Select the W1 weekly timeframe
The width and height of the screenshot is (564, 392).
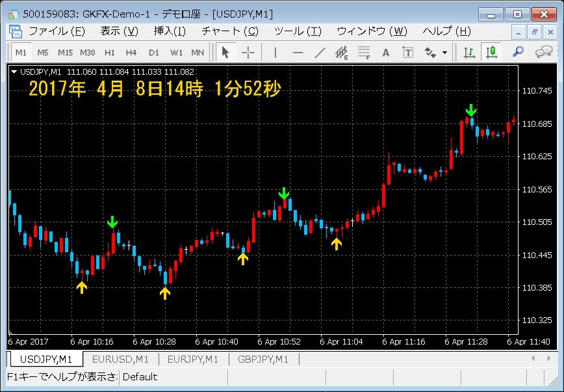(x=176, y=53)
